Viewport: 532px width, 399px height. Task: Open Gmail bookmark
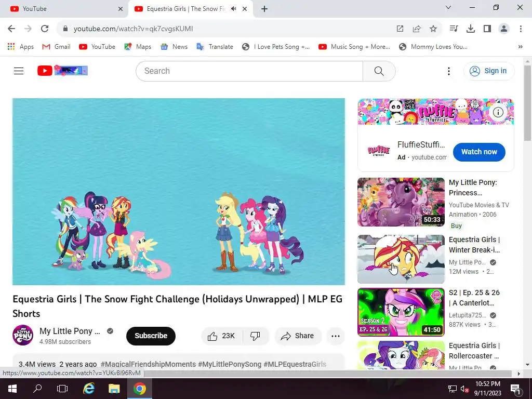click(56, 46)
